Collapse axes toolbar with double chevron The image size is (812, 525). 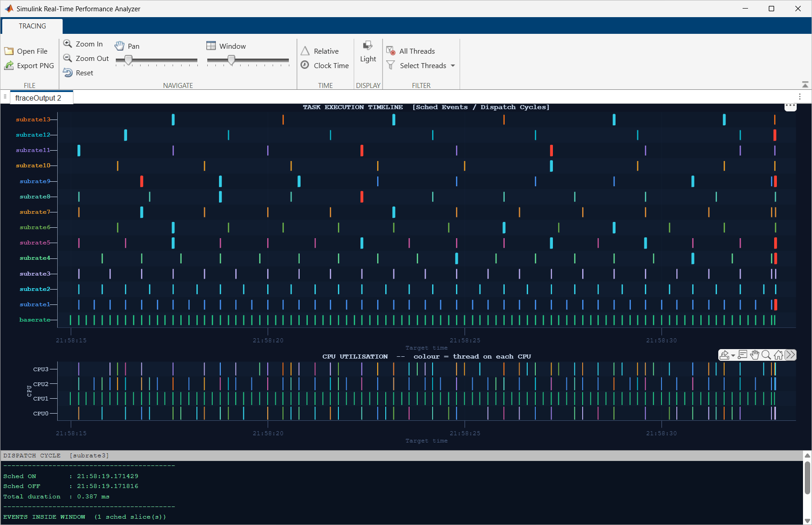point(790,355)
